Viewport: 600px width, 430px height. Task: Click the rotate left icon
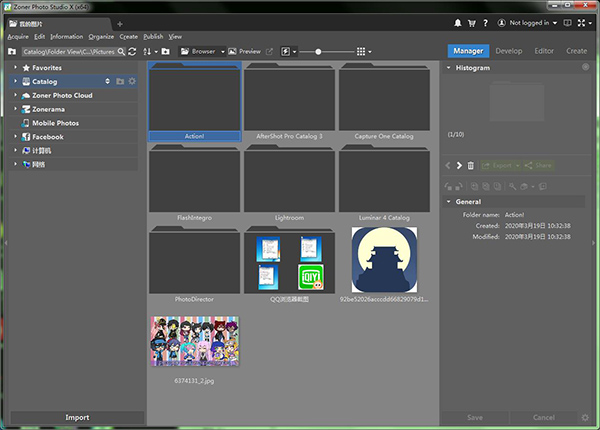pyautogui.click(x=448, y=187)
